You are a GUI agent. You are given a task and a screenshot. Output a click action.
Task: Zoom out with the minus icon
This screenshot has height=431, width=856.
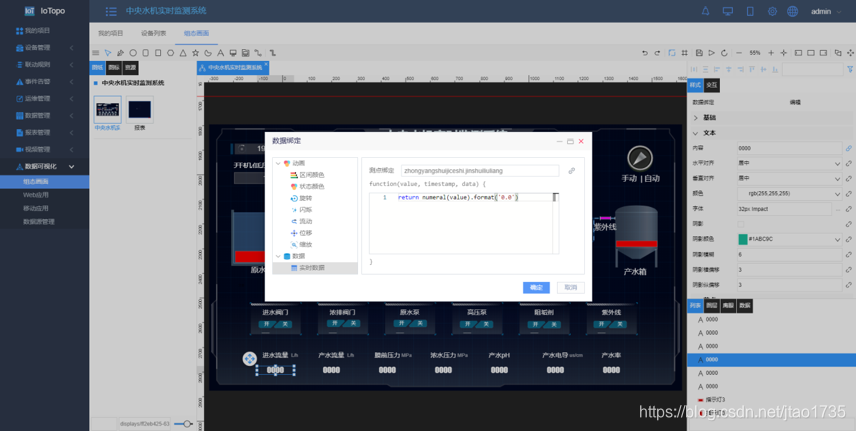pyautogui.click(x=739, y=53)
